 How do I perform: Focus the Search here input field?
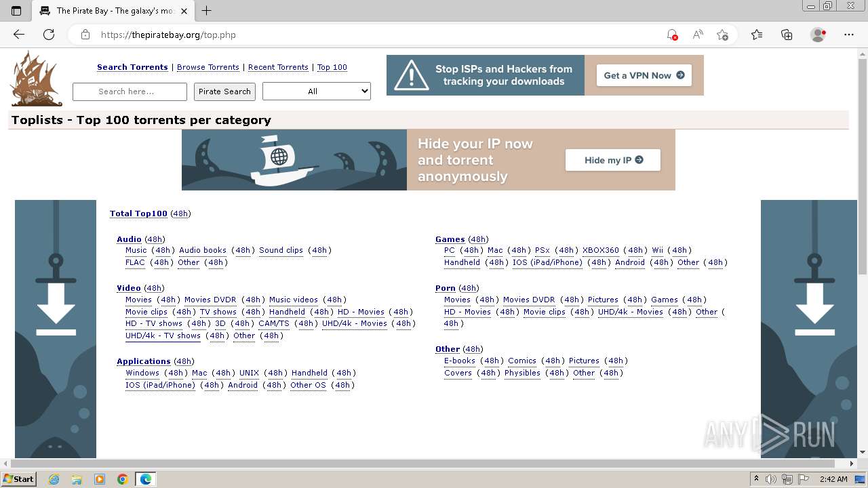130,91
